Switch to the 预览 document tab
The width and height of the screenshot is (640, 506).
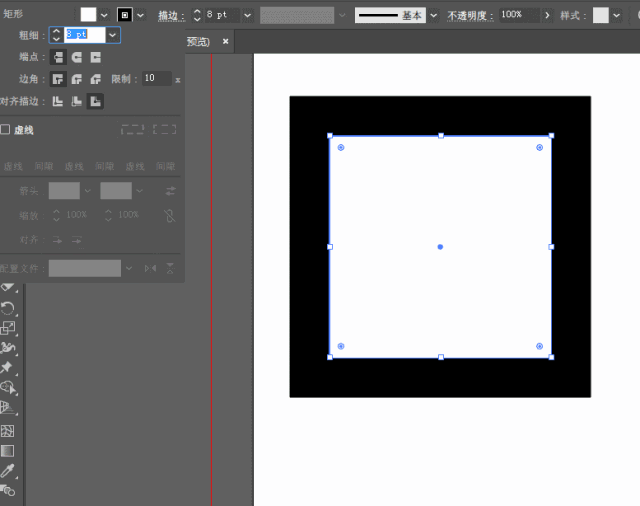[198, 41]
